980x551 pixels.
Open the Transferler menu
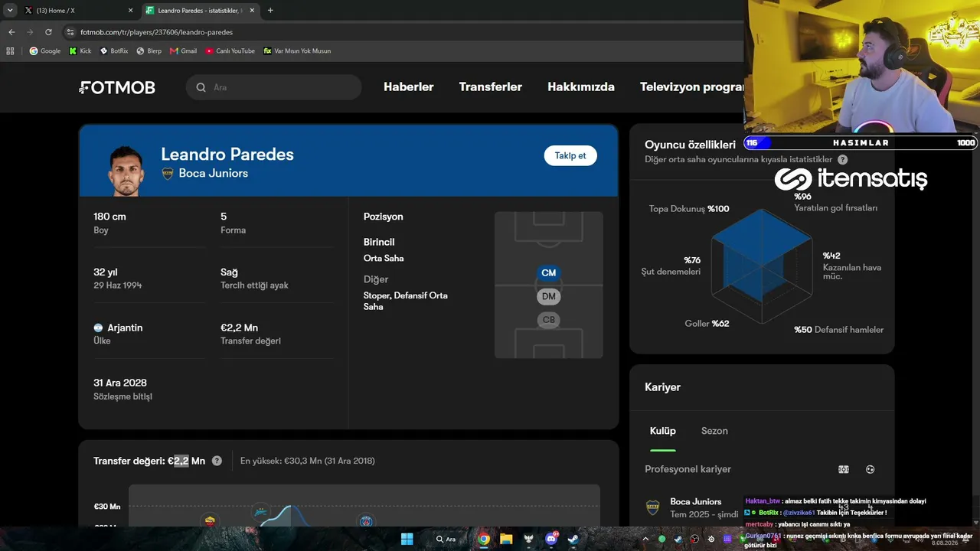pos(491,87)
